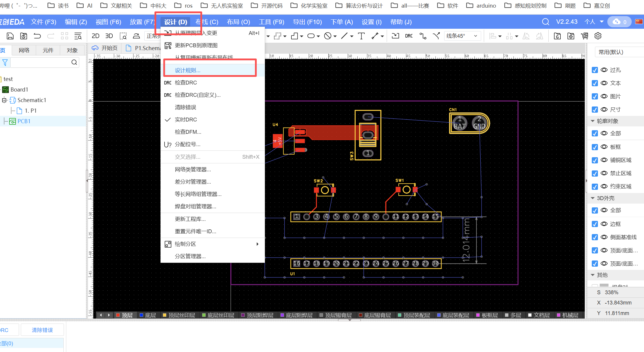Hide the 铺铜区域 with eye icon
The height and width of the screenshot is (352, 644).
click(604, 160)
